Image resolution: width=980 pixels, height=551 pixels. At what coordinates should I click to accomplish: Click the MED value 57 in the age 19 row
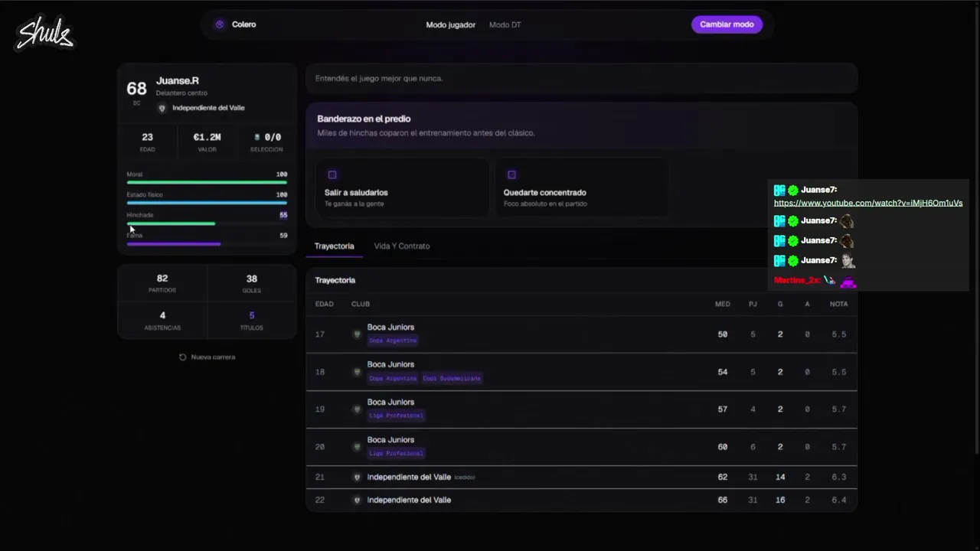[x=723, y=409]
